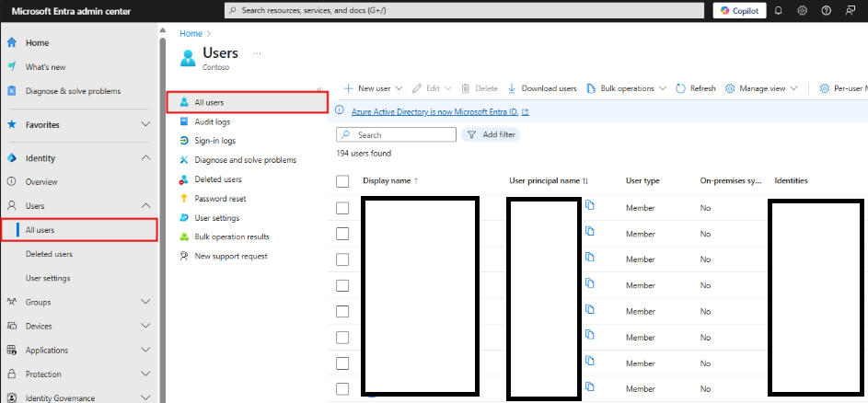This screenshot has height=403, width=868.
Task: Copy the first row user principal name
Action: pyautogui.click(x=590, y=205)
